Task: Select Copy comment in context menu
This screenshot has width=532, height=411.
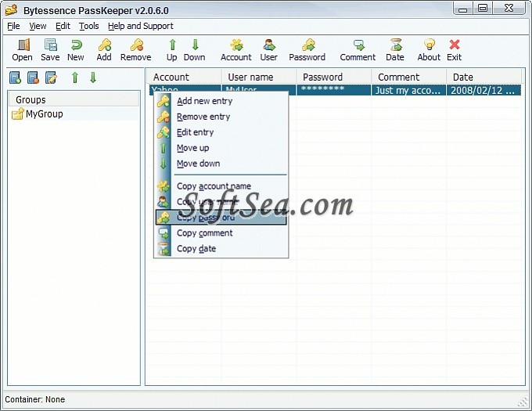Action: tap(221, 233)
